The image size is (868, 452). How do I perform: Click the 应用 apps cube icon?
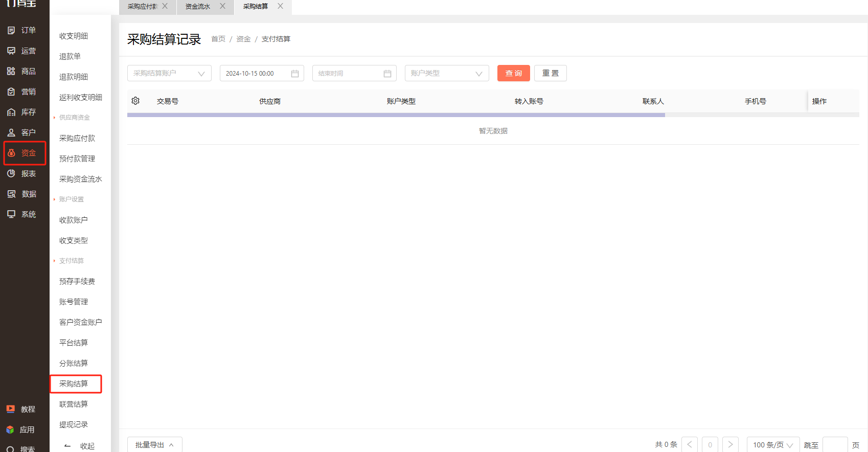coord(10,430)
